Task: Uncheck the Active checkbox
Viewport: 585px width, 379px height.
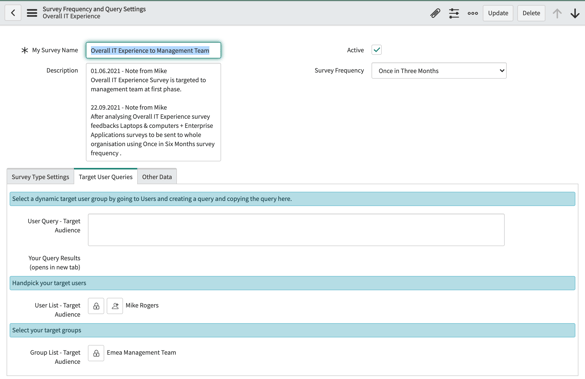Action: (376, 50)
